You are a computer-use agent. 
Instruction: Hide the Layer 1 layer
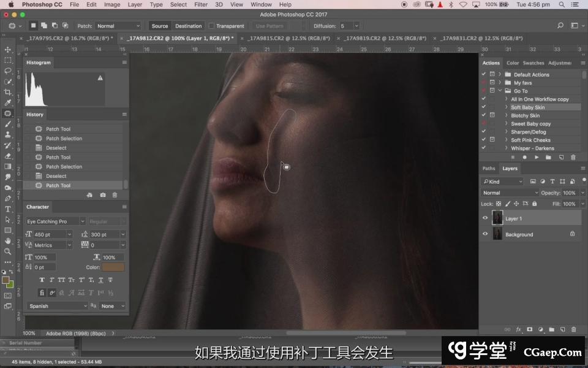[x=485, y=218]
